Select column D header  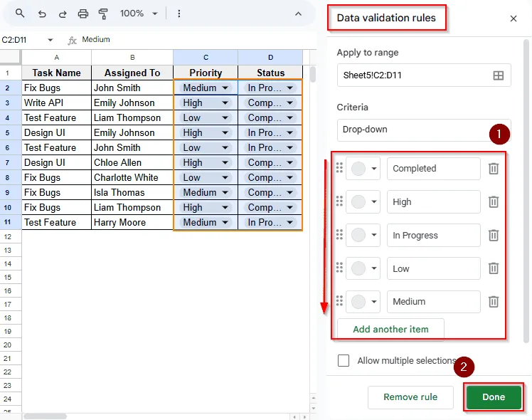click(270, 58)
